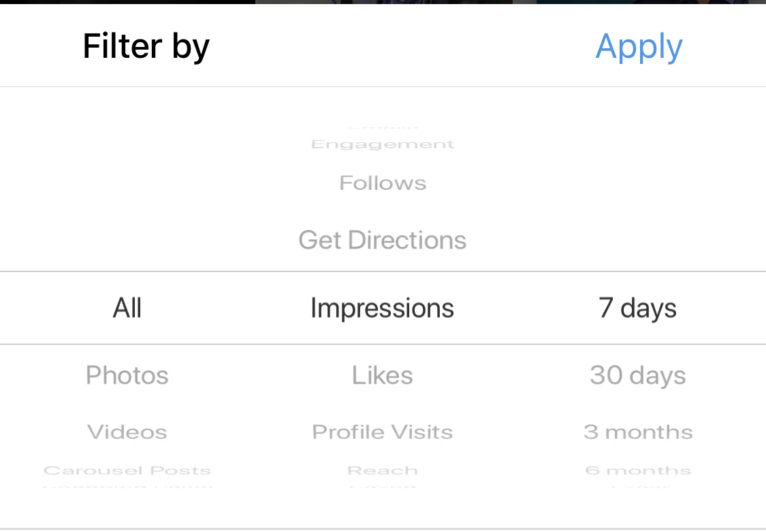Image resolution: width=766 pixels, height=532 pixels.
Task: Choose the Impressions metric
Action: coord(383,308)
